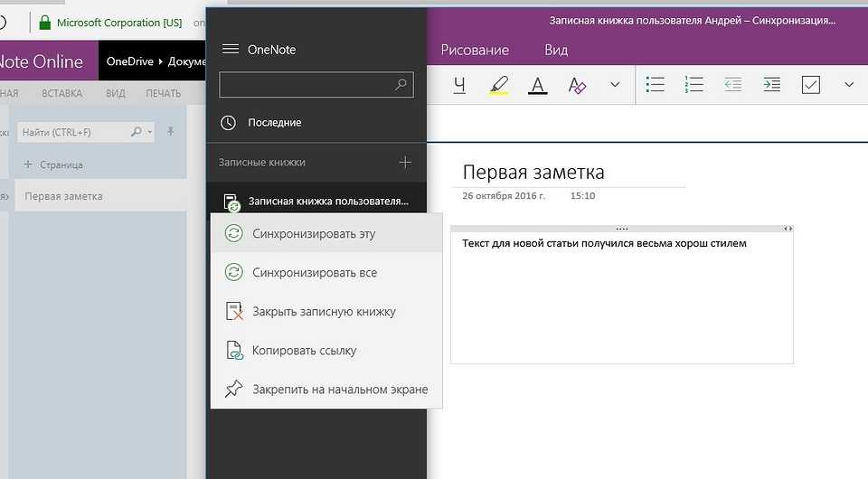This screenshot has height=479, width=868.
Task: Choose Синхронизировать эту from context menu
Action: point(314,234)
